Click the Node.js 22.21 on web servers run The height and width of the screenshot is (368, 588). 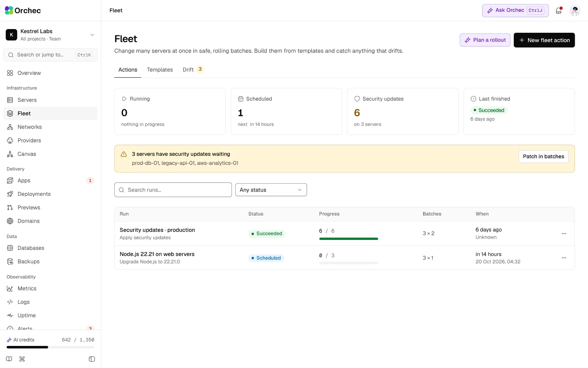tap(157, 254)
